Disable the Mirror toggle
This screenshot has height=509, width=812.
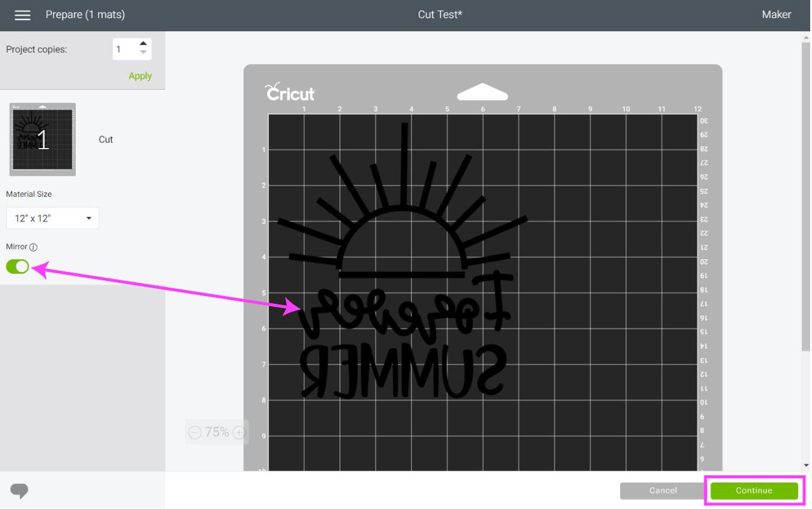17,267
